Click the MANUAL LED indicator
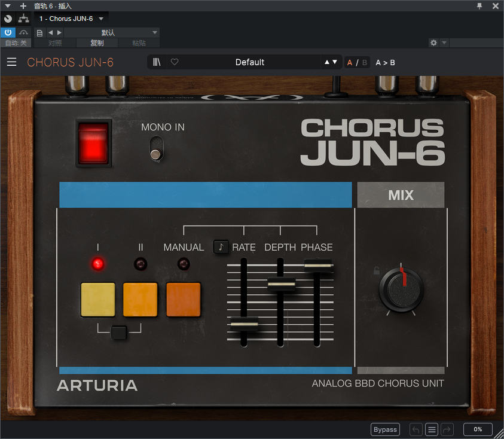This screenshot has height=439, width=504. click(x=184, y=264)
